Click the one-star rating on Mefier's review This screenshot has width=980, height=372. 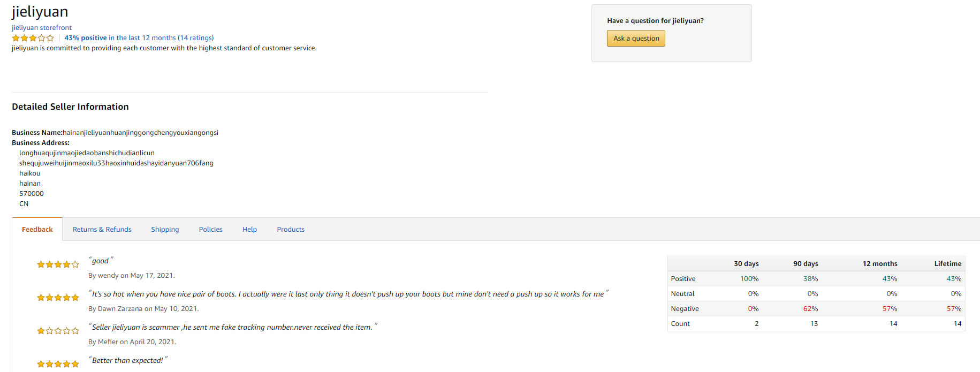pyautogui.click(x=58, y=331)
